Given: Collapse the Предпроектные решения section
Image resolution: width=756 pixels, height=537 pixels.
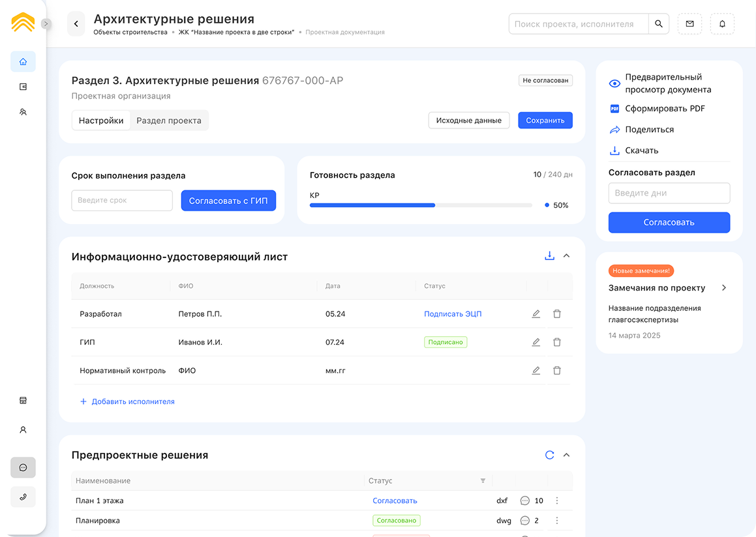Looking at the screenshot, I should 566,455.
